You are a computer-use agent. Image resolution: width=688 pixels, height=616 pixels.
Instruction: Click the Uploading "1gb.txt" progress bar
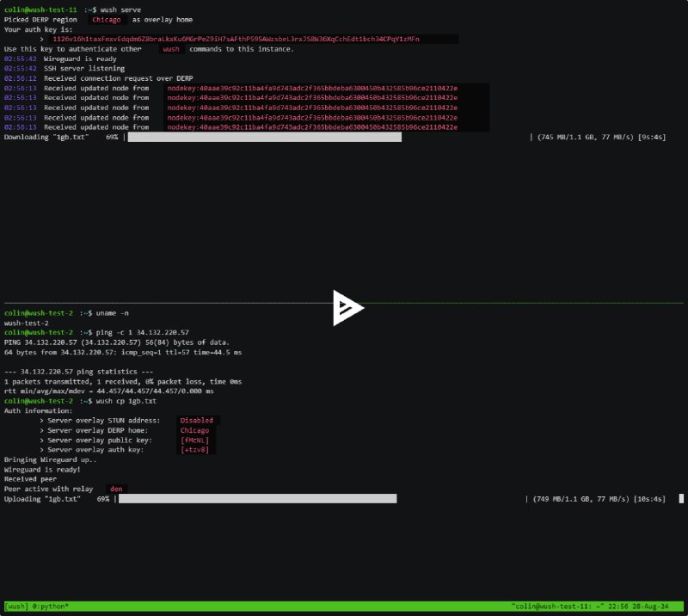[257, 499]
